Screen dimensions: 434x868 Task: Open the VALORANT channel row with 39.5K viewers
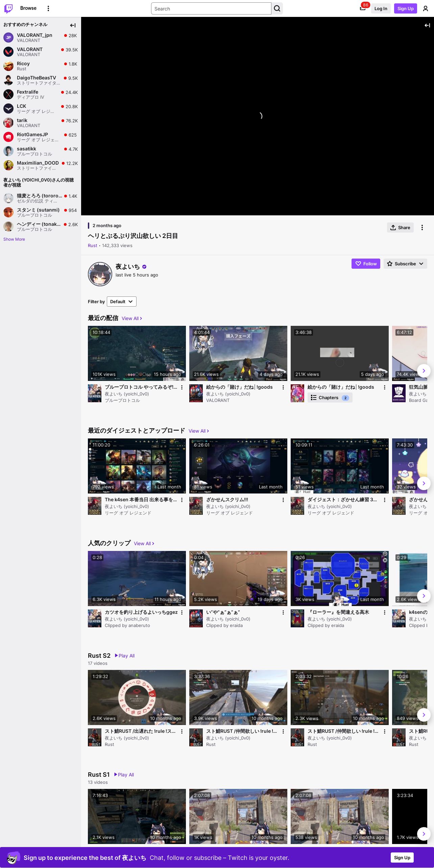41,52
